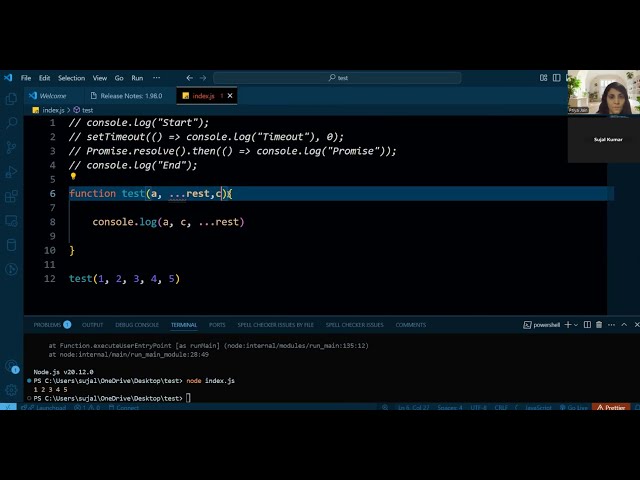Image resolution: width=640 pixels, height=480 pixels.
Task: Click index.js in the breadcrumb
Action: pos(49,110)
